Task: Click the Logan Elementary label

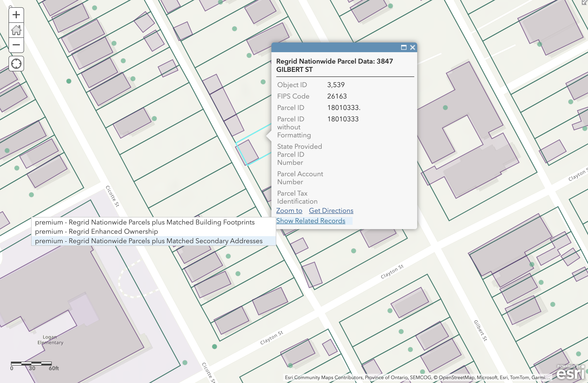Action: pyautogui.click(x=50, y=340)
